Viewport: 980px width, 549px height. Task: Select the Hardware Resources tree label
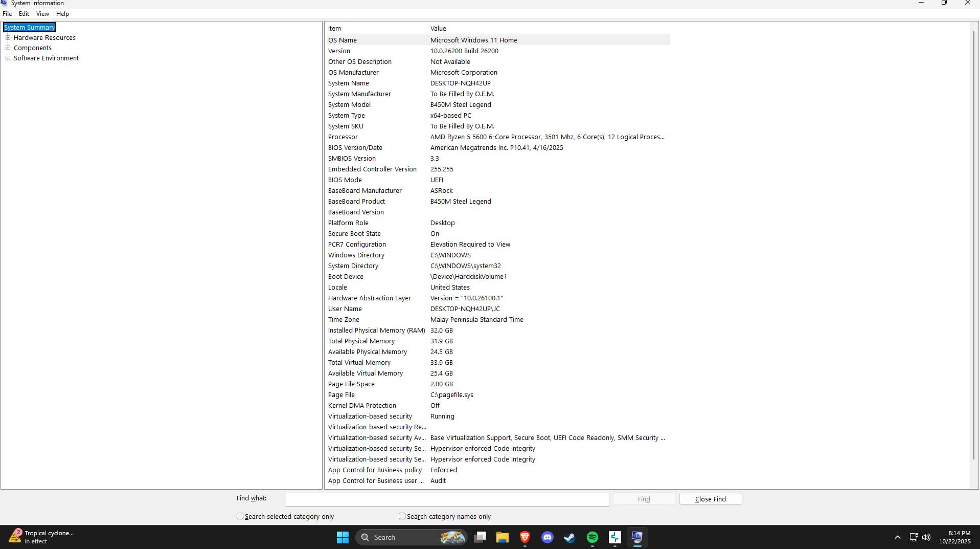pyautogui.click(x=44, y=38)
